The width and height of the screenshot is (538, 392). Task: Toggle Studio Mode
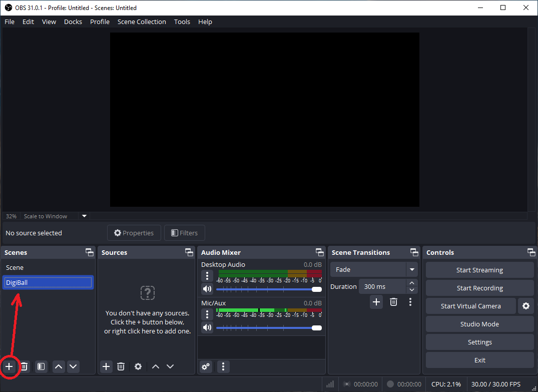[x=479, y=324]
